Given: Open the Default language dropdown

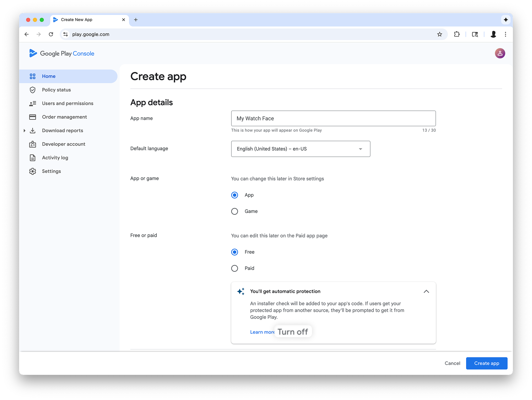Looking at the screenshot, I should 300,149.
